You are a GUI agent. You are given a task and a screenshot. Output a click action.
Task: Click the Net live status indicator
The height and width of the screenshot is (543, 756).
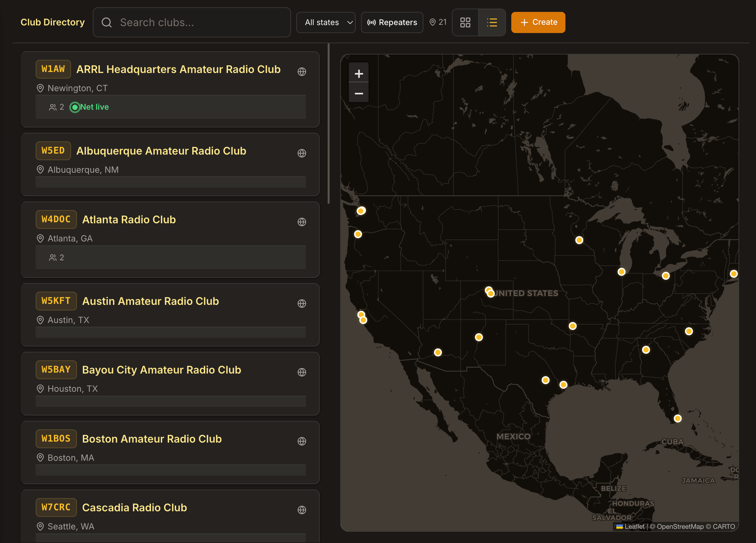coord(89,107)
